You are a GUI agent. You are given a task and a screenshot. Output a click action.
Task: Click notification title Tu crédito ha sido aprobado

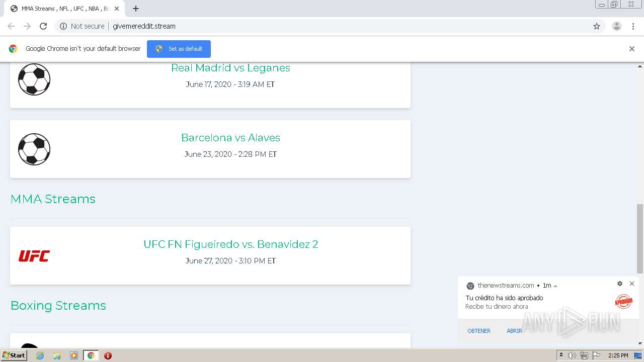pos(504,298)
